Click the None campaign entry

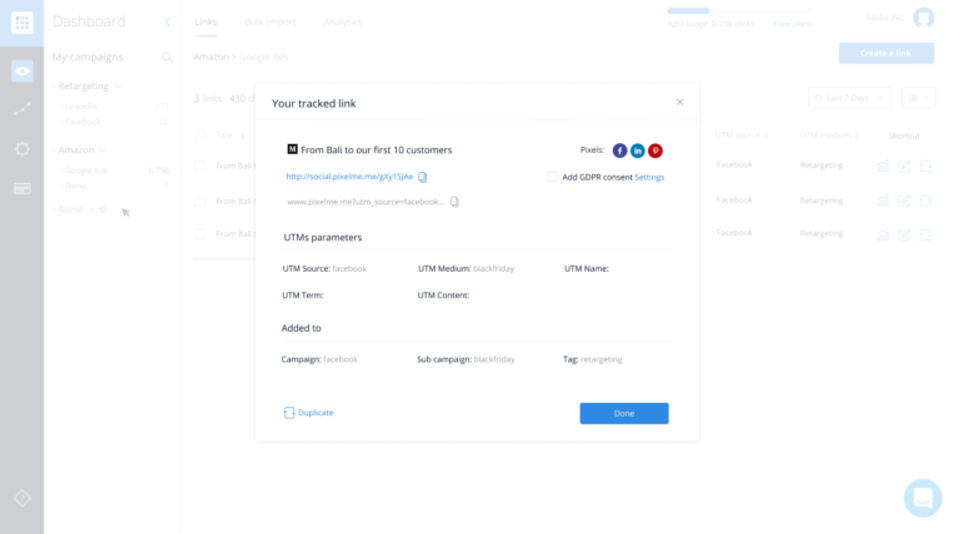70,209
